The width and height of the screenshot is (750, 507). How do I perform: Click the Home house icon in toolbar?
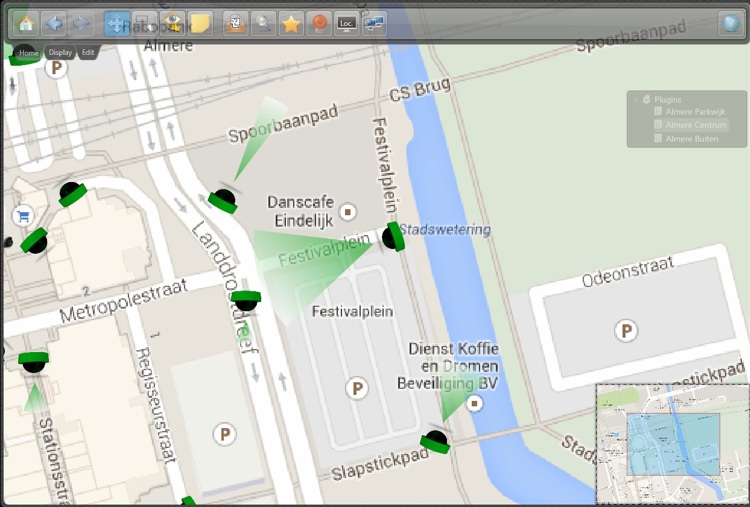pos(27,23)
